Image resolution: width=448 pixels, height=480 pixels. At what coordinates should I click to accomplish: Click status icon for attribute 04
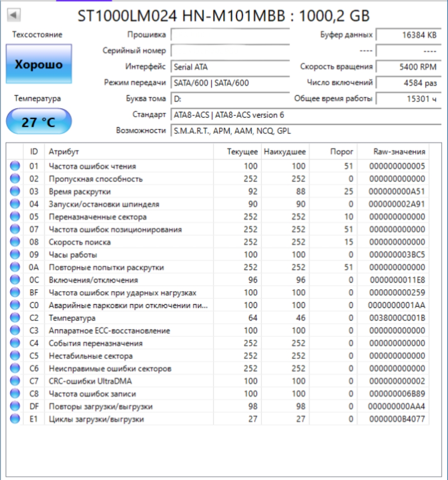15,204
